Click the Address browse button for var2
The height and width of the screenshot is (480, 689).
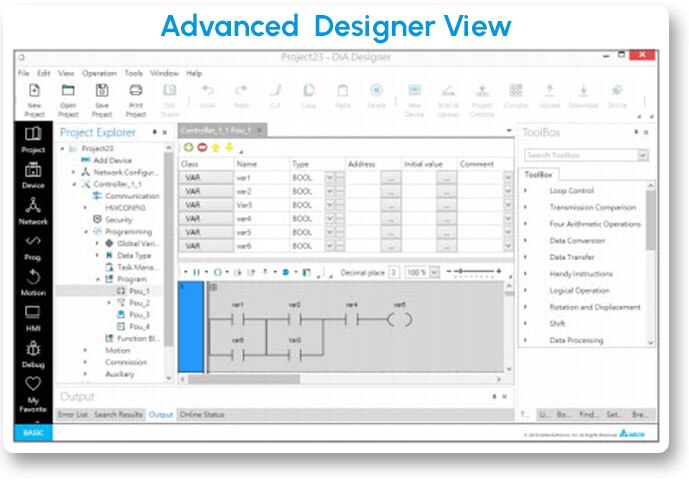tap(391, 192)
